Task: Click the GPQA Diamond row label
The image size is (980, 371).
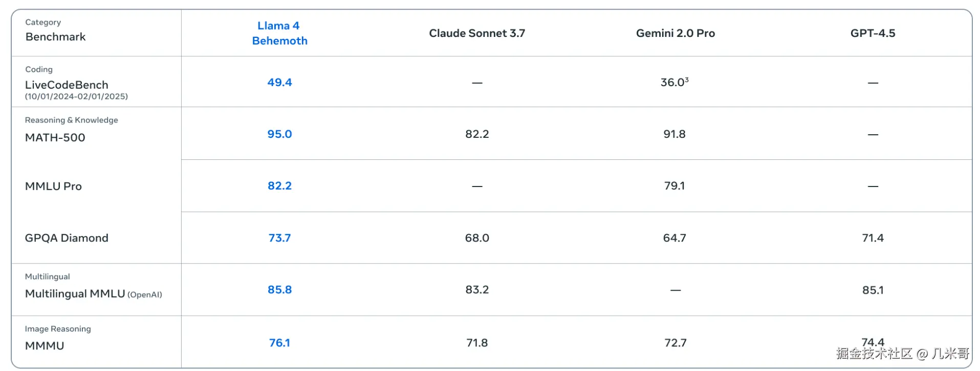Action: click(x=67, y=238)
